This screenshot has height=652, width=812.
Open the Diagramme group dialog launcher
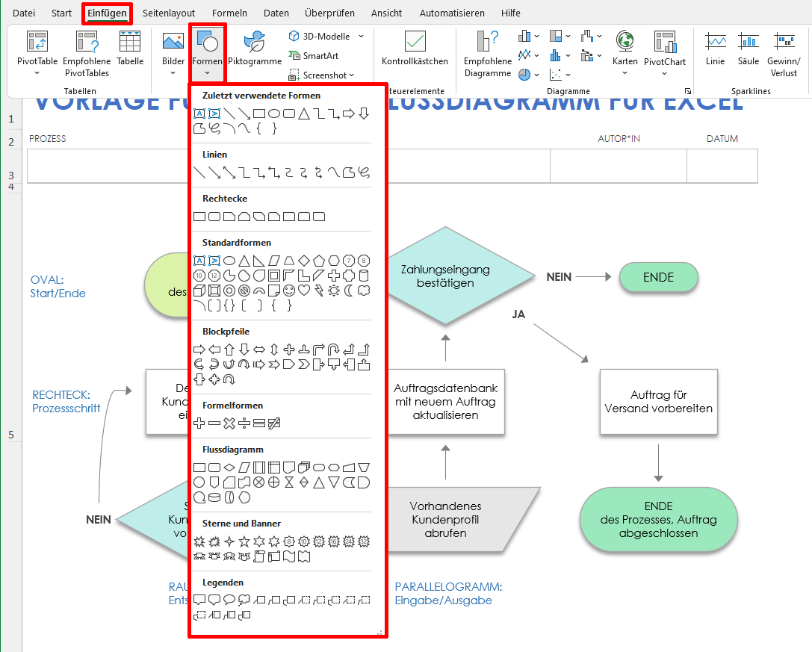click(687, 90)
